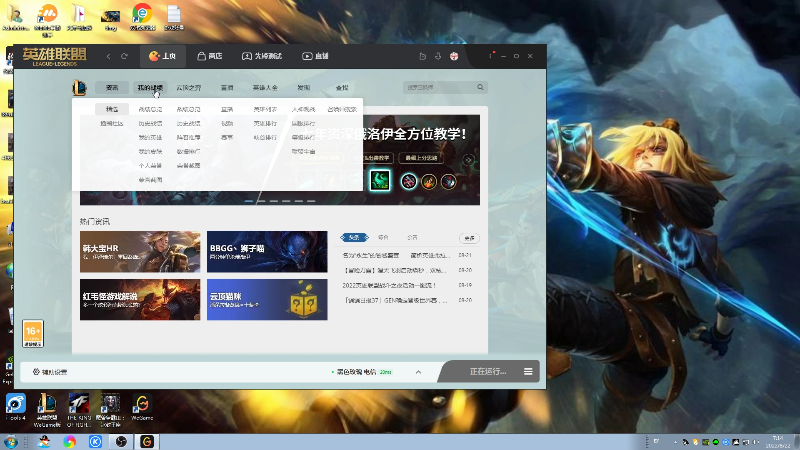Select the 云顶之弈 navigation item

pos(189,88)
